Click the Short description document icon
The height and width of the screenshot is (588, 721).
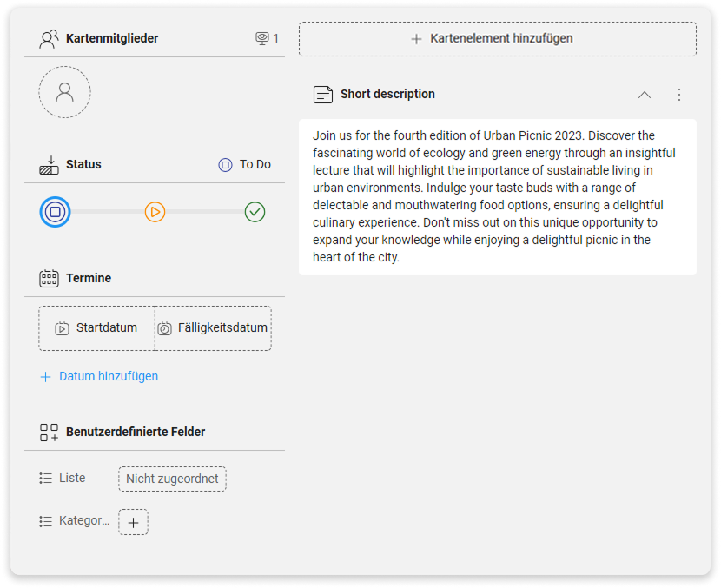(323, 95)
